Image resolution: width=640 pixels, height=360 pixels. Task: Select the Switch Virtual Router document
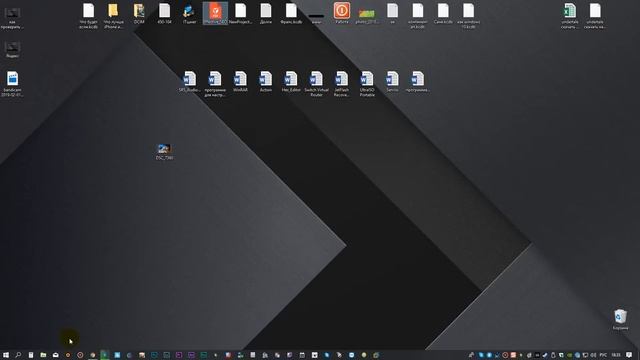click(x=316, y=84)
